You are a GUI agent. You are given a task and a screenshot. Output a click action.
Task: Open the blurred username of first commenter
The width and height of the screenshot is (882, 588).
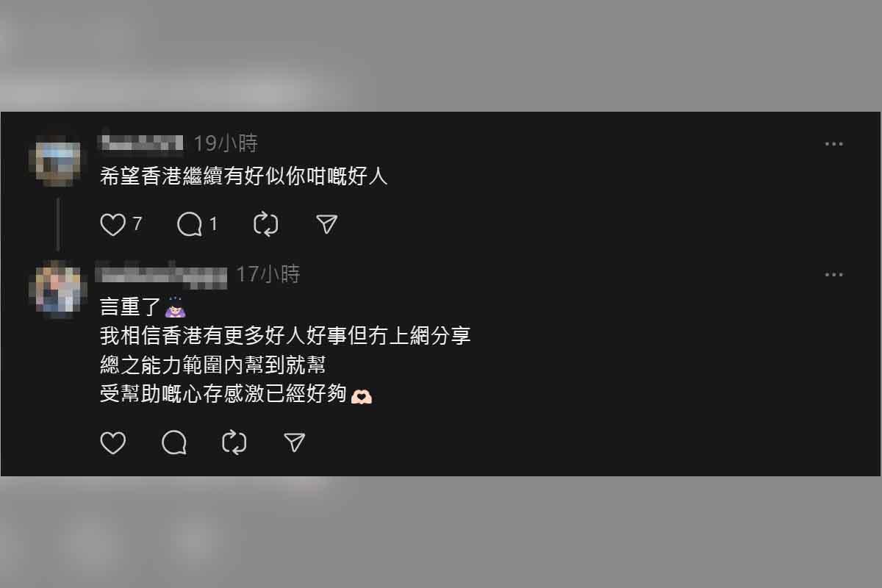[x=140, y=143]
